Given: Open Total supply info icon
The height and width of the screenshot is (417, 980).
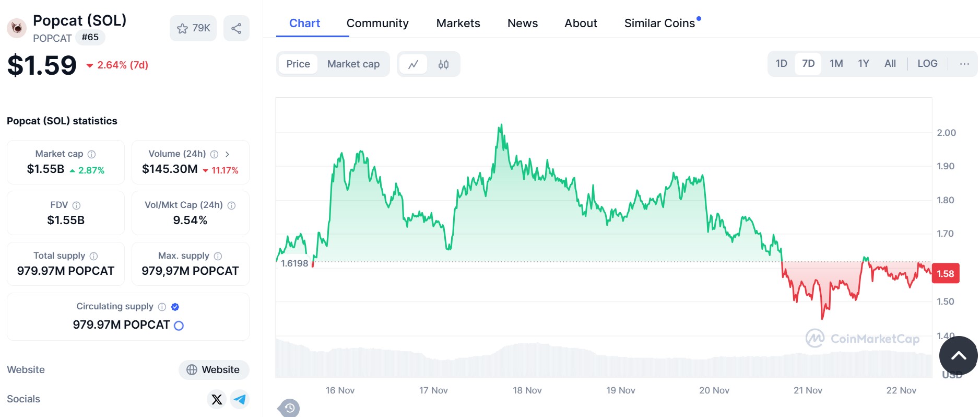Looking at the screenshot, I should tap(93, 256).
